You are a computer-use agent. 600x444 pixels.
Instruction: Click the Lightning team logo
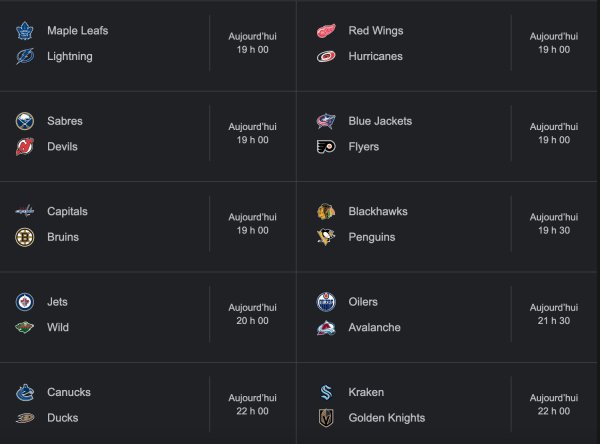25,57
